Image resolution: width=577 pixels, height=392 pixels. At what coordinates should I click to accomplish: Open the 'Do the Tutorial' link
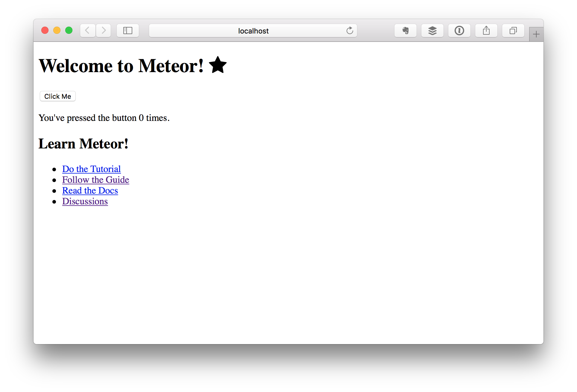pos(91,168)
